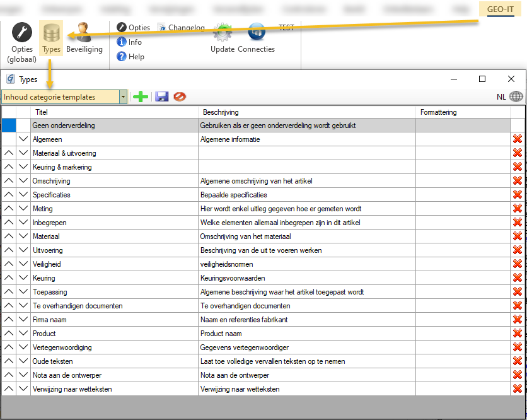Screen dimensions: 527x420
Task: Click empty Beschrijving cell of Keuring & markering
Action: click(x=307, y=166)
